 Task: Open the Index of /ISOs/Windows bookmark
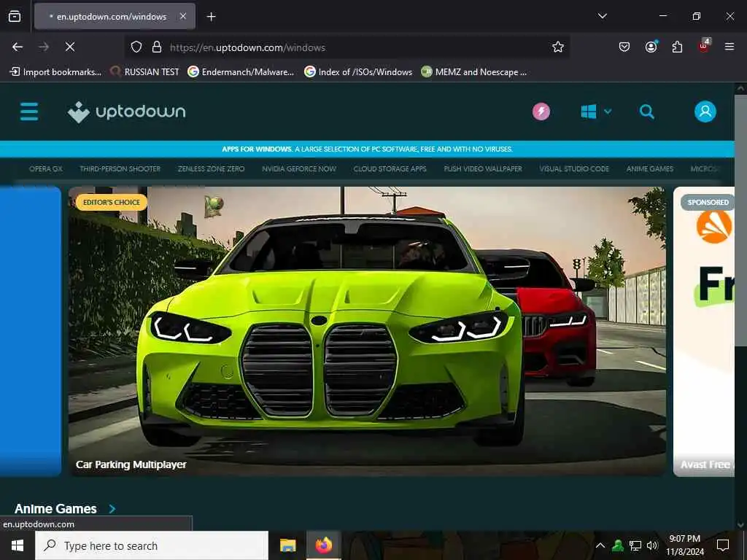tap(358, 72)
